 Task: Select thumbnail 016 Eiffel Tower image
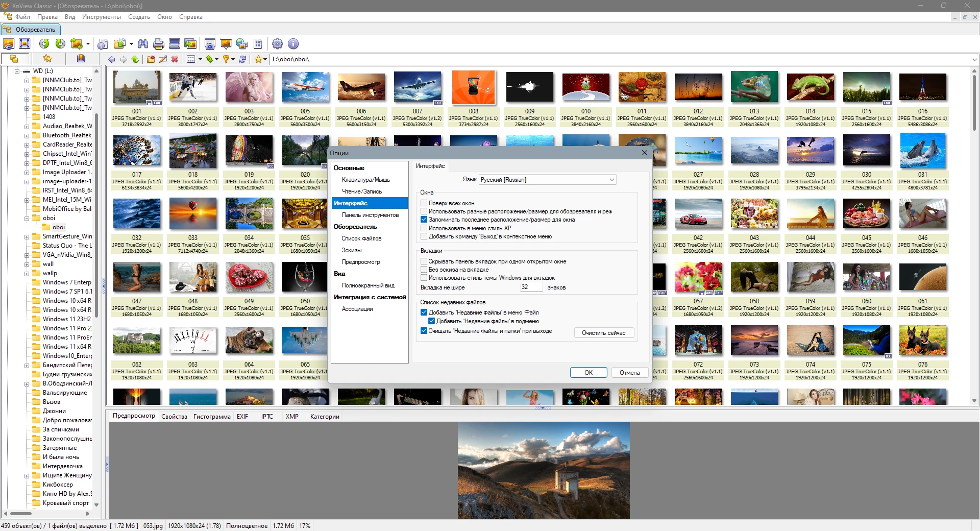pyautogui.click(x=922, y=87)
